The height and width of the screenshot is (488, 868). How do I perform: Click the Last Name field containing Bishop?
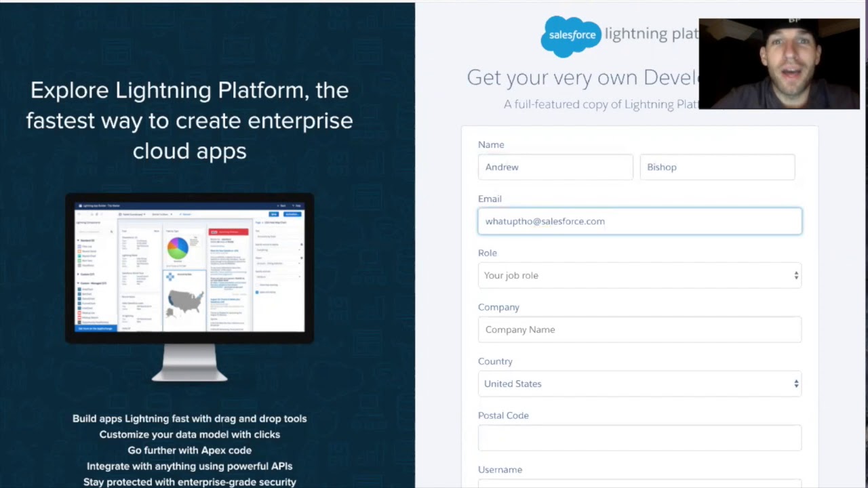[717, 167]
